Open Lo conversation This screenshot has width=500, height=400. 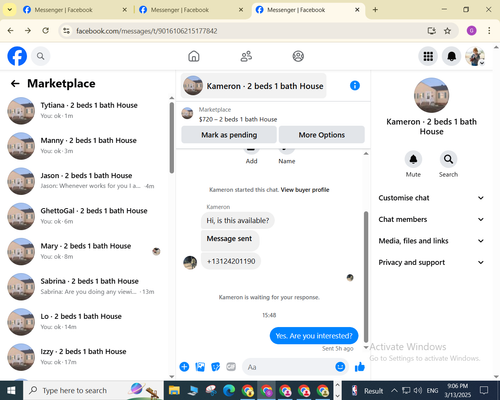click(x=87, y=322)
